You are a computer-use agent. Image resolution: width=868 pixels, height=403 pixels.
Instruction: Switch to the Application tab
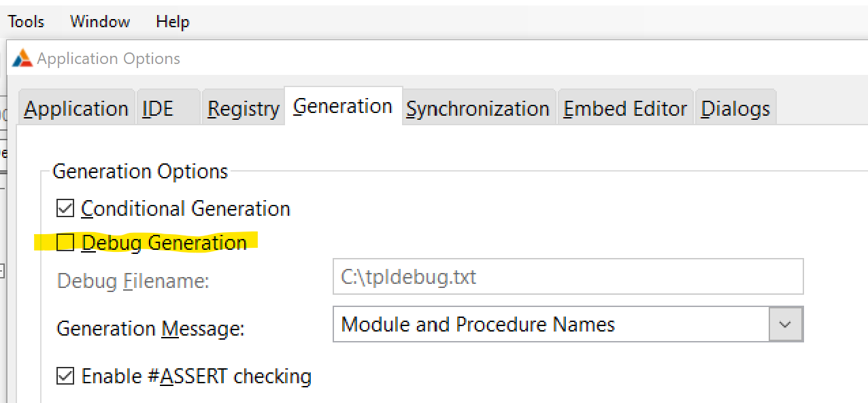click(76, 109)
